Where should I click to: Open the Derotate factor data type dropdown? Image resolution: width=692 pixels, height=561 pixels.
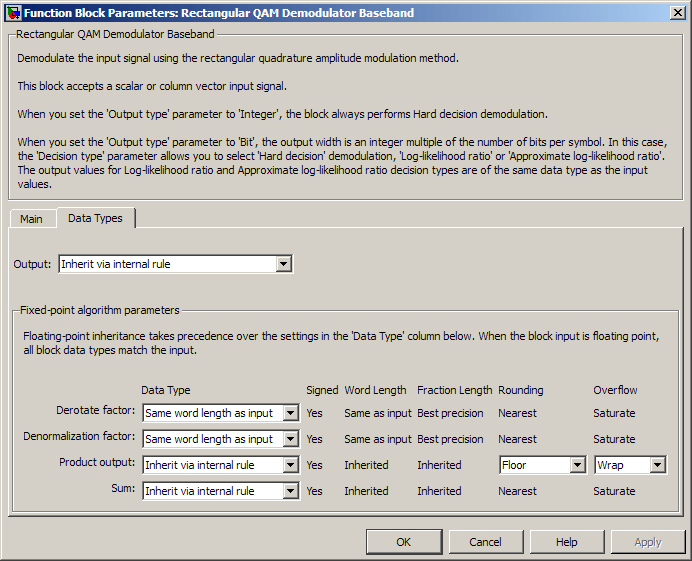(221, 413)
